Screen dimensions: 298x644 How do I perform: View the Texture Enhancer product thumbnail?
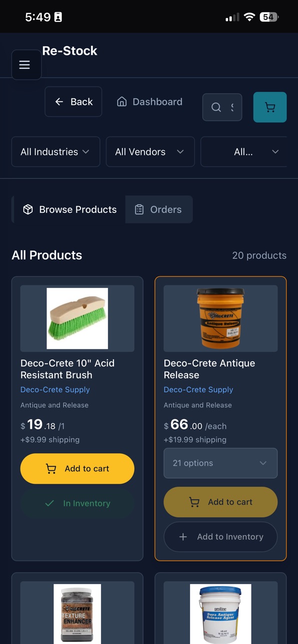coord(77,614)
